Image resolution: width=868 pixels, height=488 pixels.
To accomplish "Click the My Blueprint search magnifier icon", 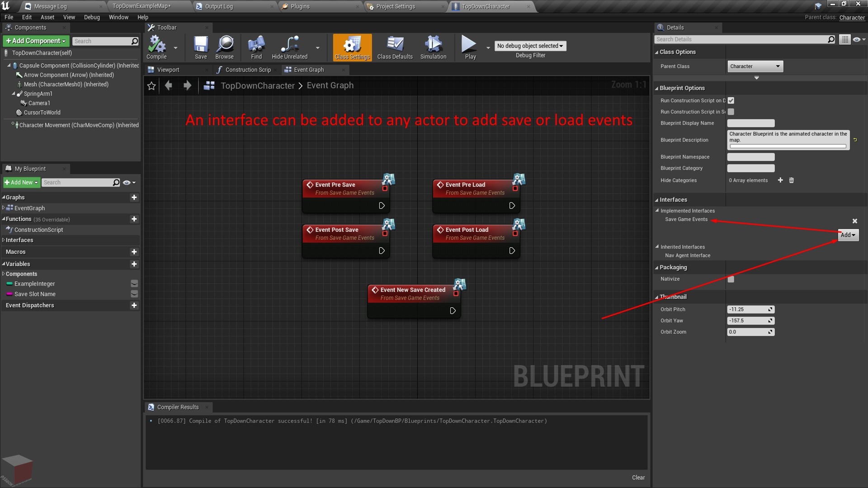I will coord(116,183).
